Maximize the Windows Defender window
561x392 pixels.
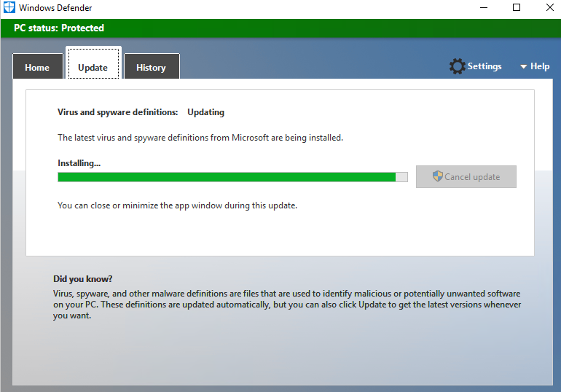click(x=517, y=7)
